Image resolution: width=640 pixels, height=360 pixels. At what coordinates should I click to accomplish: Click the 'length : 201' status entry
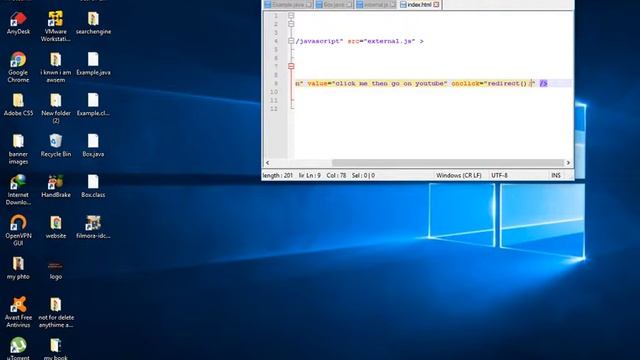click(278, 176)
